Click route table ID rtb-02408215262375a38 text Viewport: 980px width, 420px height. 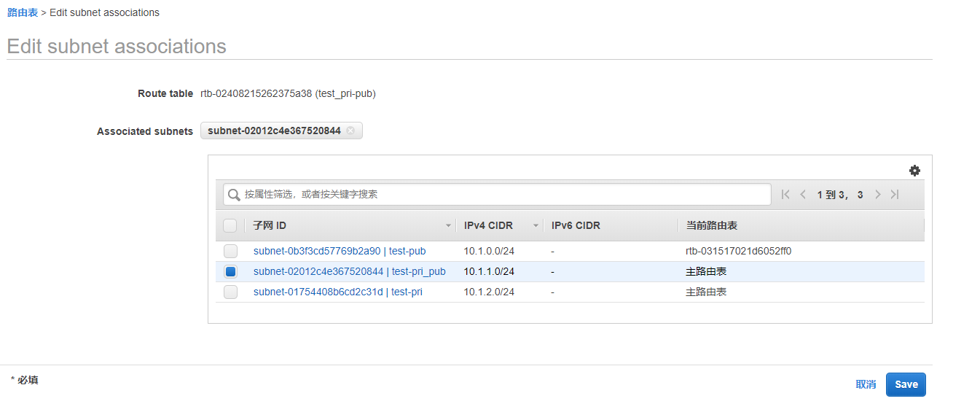(x=256, y=93)
